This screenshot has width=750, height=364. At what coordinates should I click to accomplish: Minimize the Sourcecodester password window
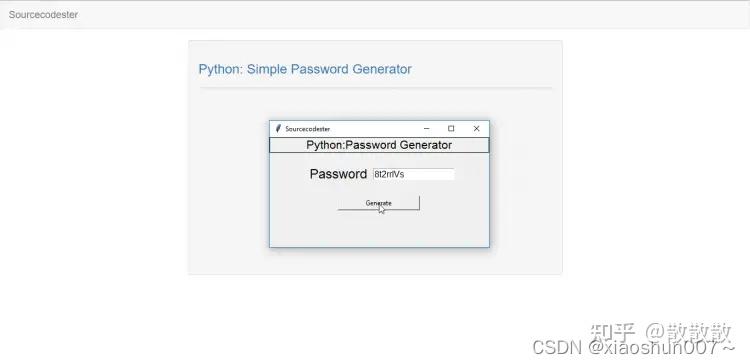tap(427, 129)
